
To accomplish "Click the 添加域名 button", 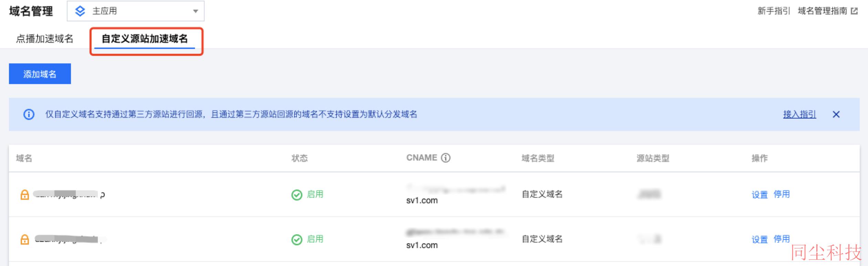I will coord(40,74).
